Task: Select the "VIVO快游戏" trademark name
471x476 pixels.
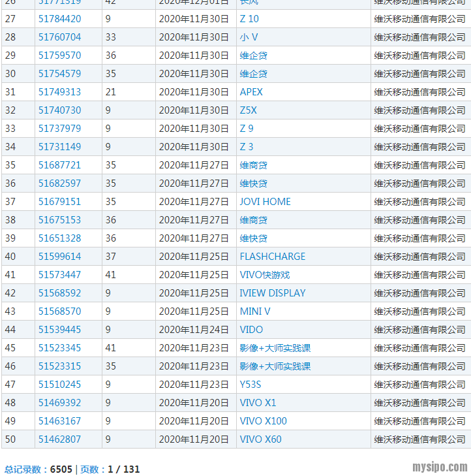Action: tap(264, 275)
